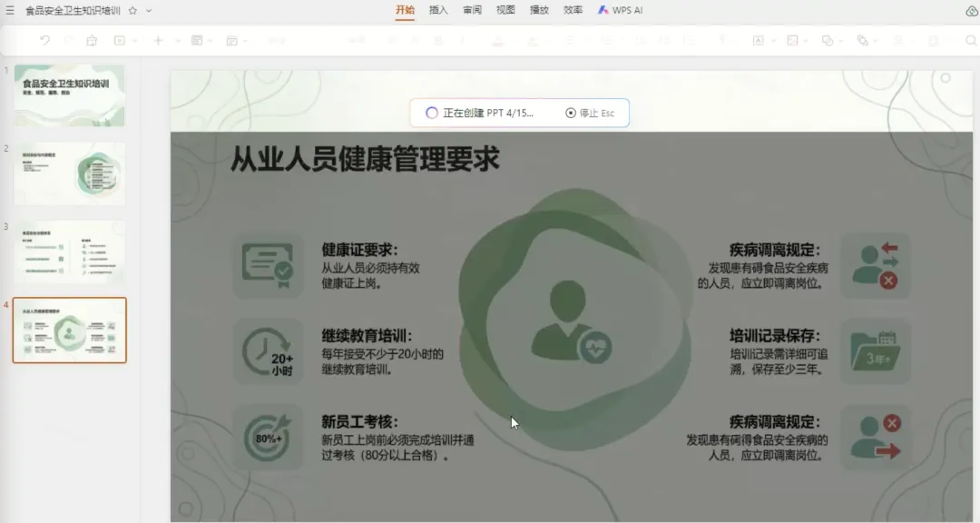Expand the chevron beside the document title
980x523 pixels.
pyautogui.click(x=149, y=10)
